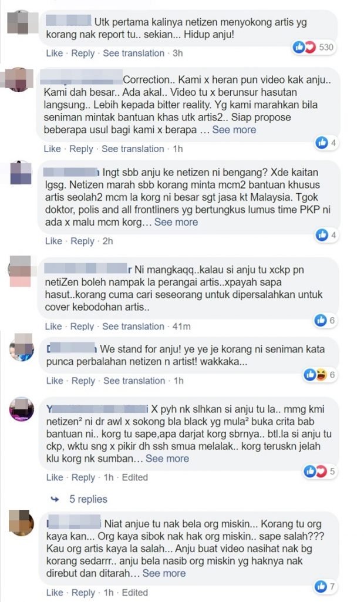Expand See more on the Correction comment

(234, 130)
